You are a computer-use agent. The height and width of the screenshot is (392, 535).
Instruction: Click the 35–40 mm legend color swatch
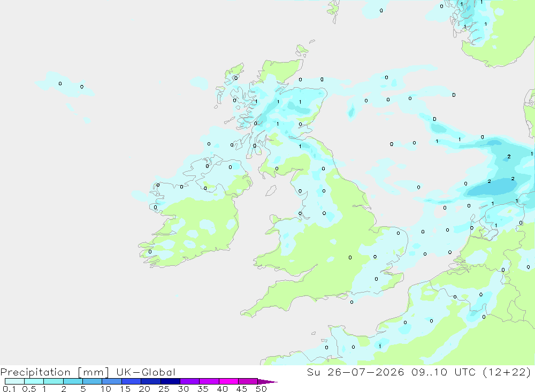209,381
